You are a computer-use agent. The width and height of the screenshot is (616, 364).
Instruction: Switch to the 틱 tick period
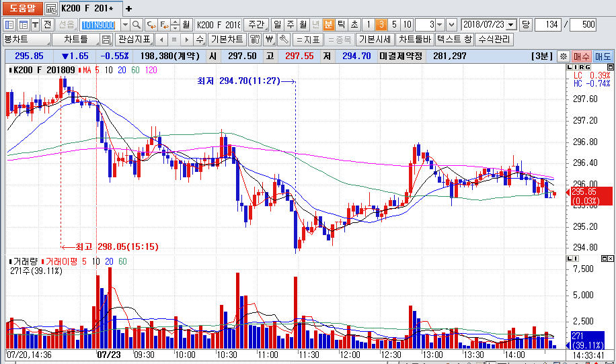[342, 24]
